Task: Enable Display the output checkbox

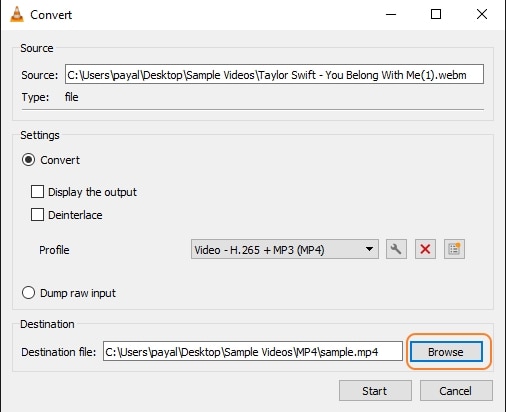Action: [37, 192]
